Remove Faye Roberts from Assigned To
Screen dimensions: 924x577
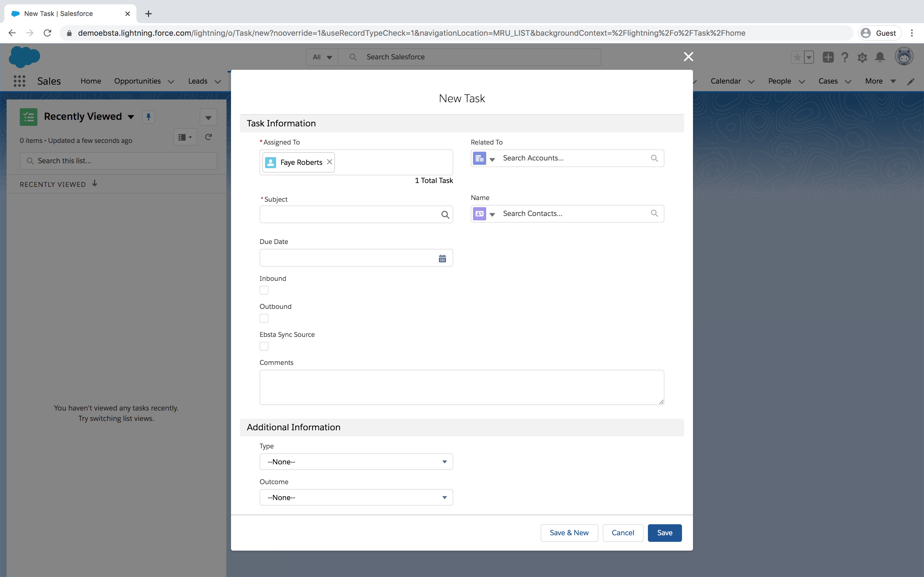(x=329, y=162)
